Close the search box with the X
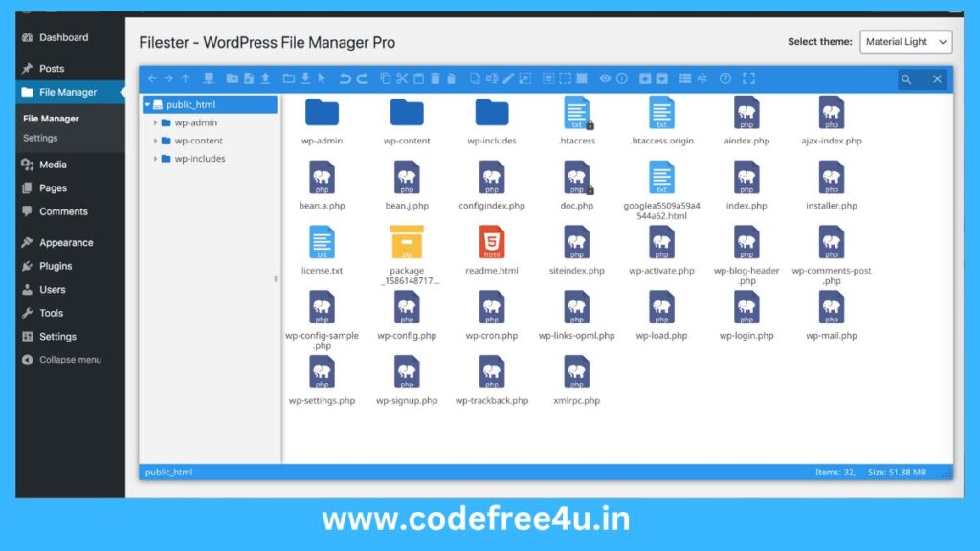 pos(937,79)
